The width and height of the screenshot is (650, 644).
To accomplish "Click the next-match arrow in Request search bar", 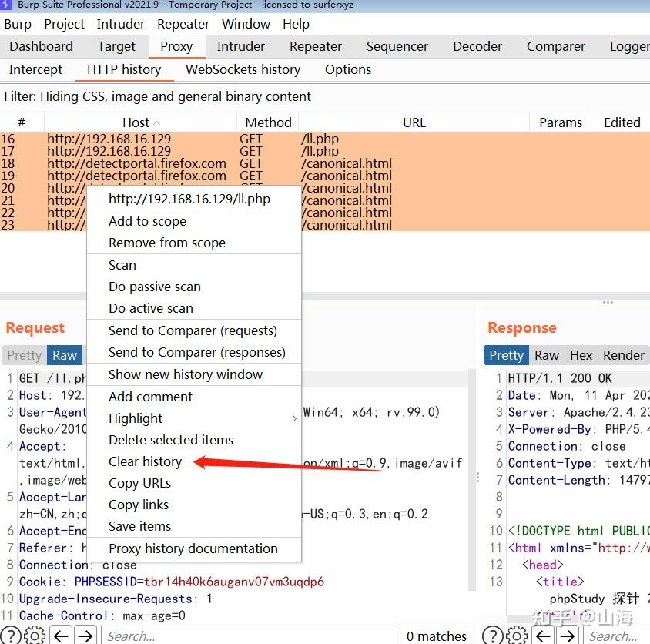I will 85,636.
